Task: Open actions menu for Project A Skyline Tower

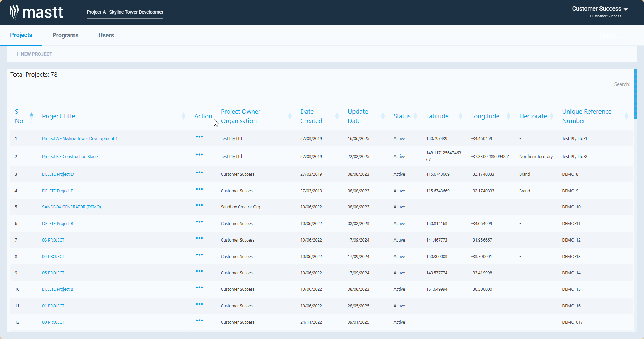Action: pos(199,137)
